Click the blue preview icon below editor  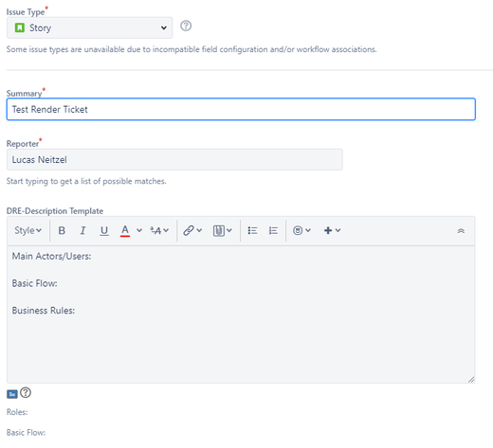click(12, 394)
